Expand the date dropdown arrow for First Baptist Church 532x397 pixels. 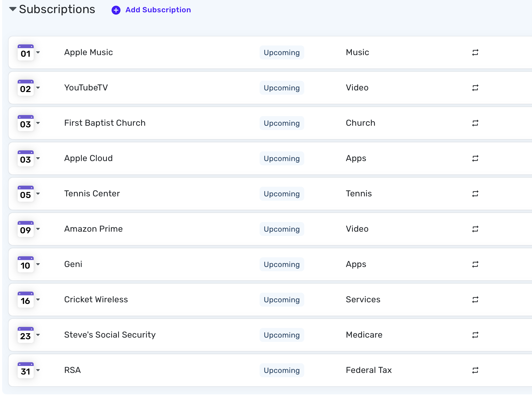(x=38, y=123)
